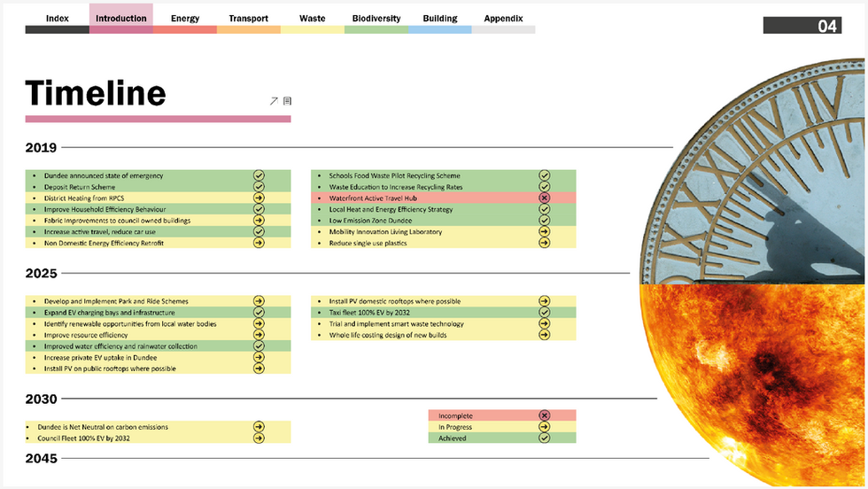This screenshot has height=489, width=868.
Task: Click checkmark for Improved water efficiency and rainwater collection
Action: tap(259, 346)
